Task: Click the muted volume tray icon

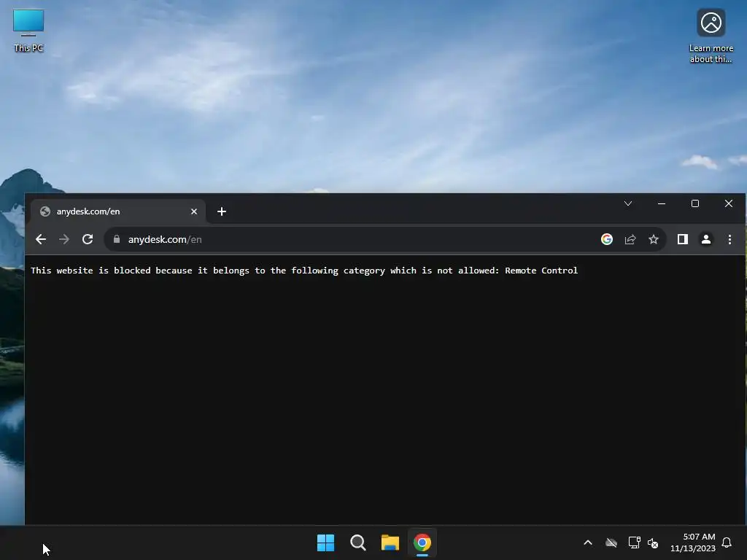Action: tap(653, 542)
